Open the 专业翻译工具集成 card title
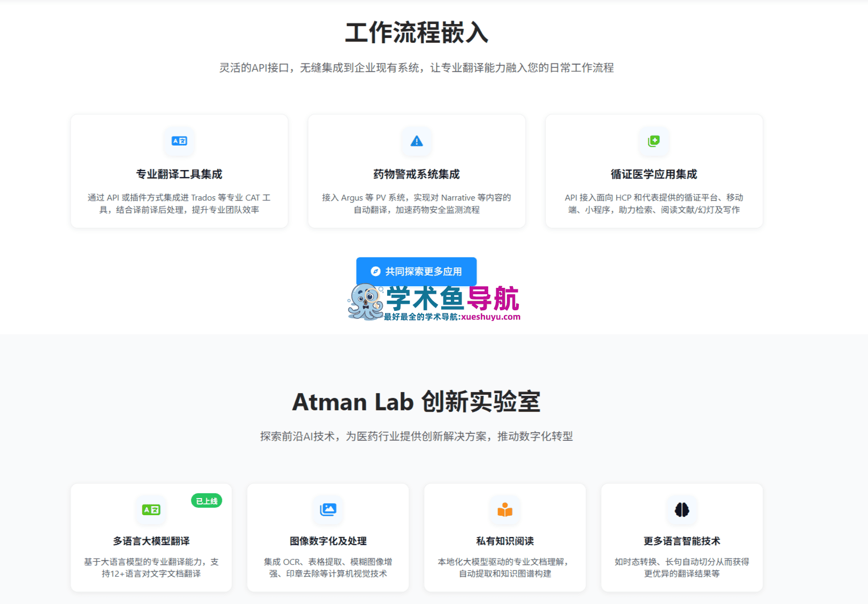The width and height of the screenshot is (868, 604). click(179, 174)
